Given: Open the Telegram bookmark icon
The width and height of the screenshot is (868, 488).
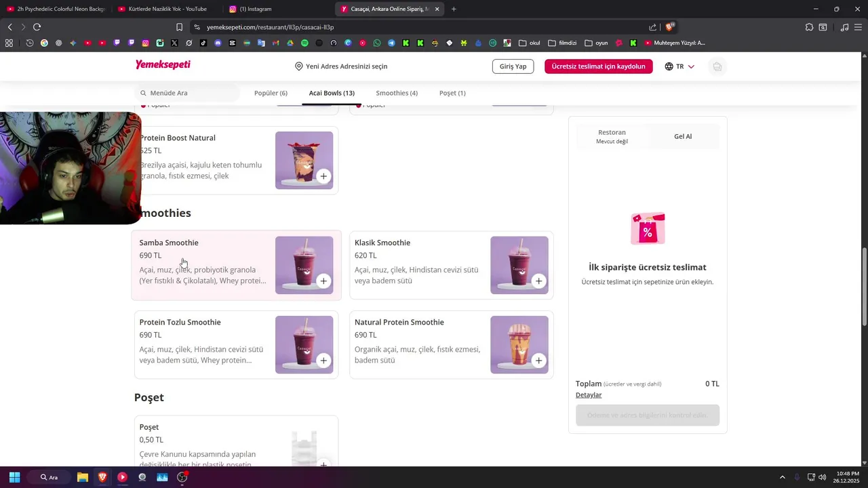Looking at the screenshot, I should coord(391,43).
